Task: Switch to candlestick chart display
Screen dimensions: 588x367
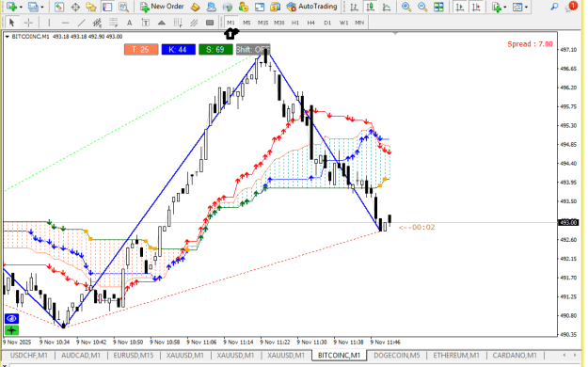Action: click(370, 7)
